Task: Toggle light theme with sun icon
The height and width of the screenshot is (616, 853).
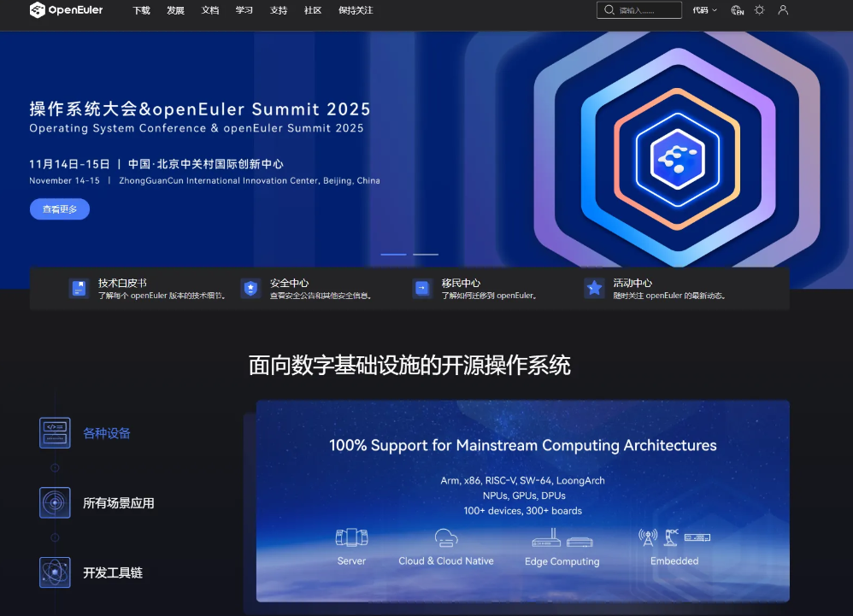Action: click(x=760, y=9)
